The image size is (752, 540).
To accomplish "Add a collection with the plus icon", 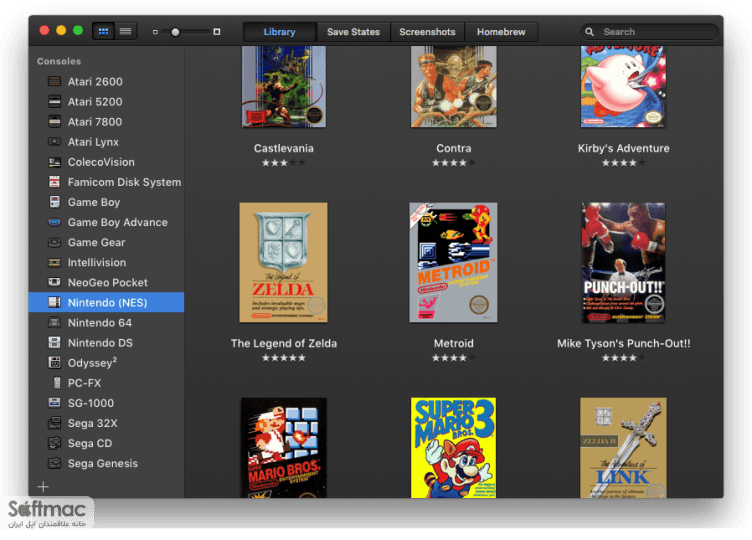I will click(x=43, y=487).
